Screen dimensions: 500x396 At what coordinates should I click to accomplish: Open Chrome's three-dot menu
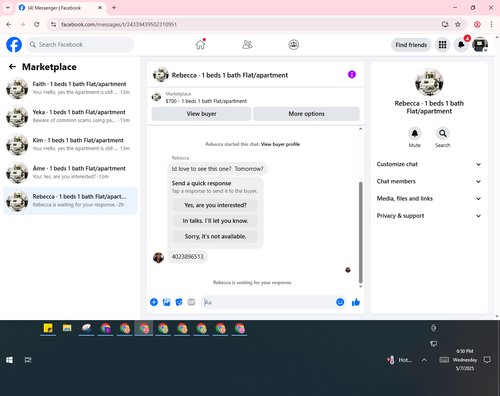pos(491,24)
